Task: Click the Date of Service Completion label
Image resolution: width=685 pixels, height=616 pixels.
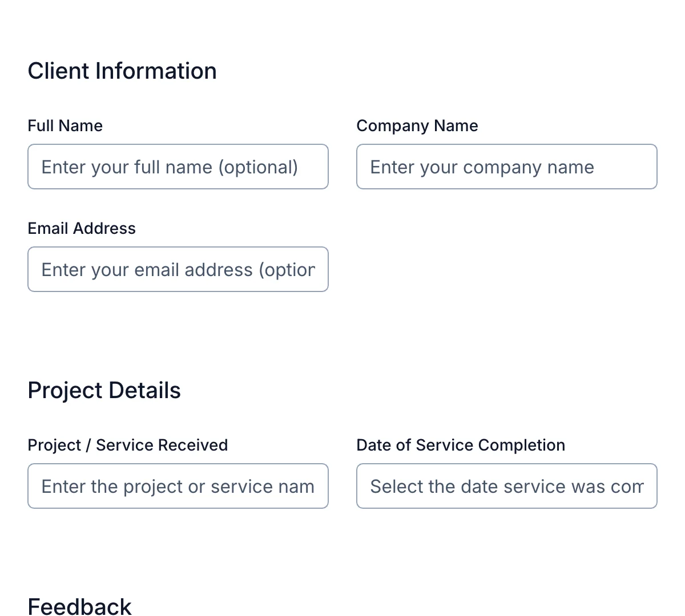Action: click(x=461, y=445)
